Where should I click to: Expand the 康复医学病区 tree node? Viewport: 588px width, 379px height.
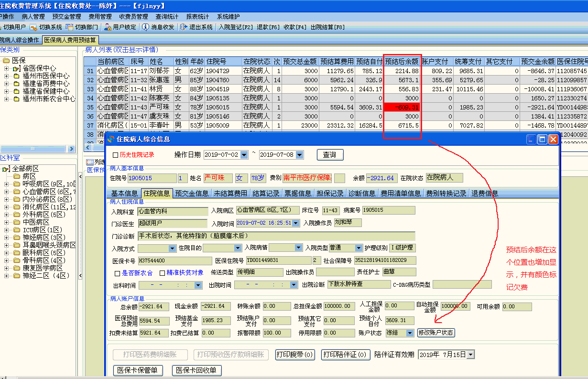(7, 268)
